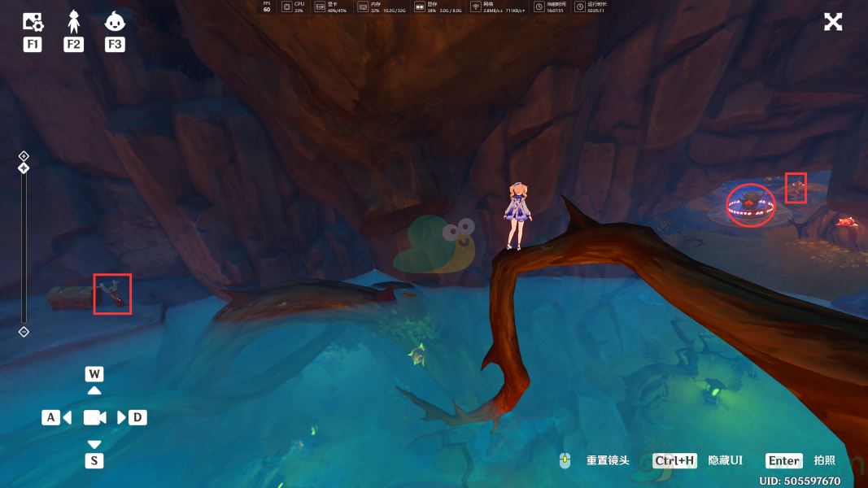Open facial expression icon above F3
The image size is (868, 488).
click(115, 22)
